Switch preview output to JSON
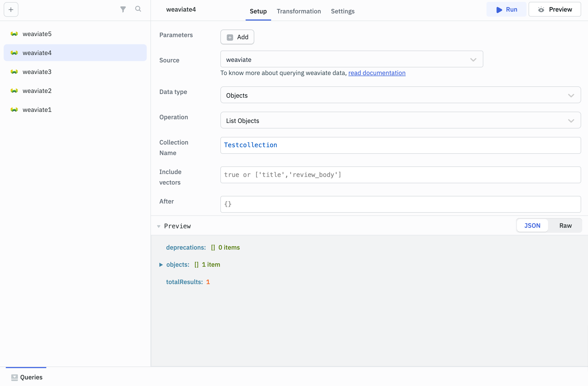Screen dimensions: 588x386 [532, 225]
